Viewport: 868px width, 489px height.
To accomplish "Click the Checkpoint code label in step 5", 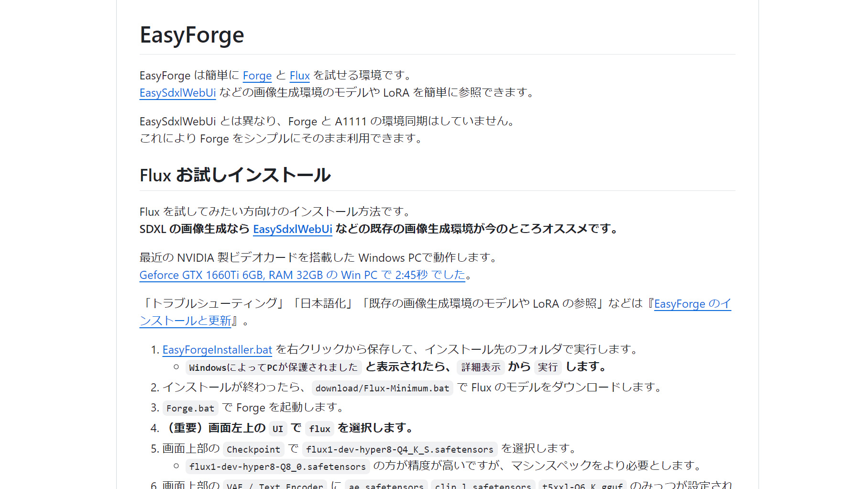I will click(253, 449).
